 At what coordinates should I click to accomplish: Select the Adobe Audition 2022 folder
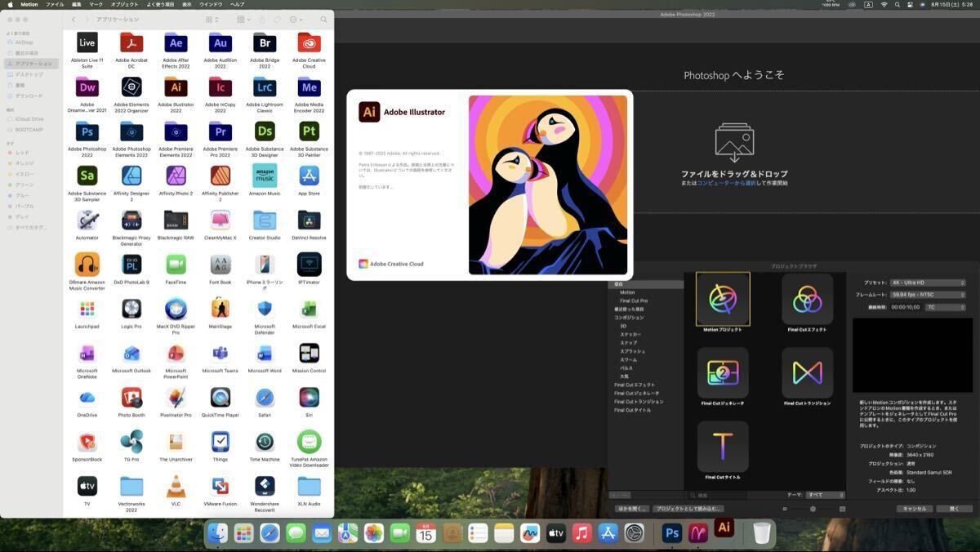coord(220,42)
